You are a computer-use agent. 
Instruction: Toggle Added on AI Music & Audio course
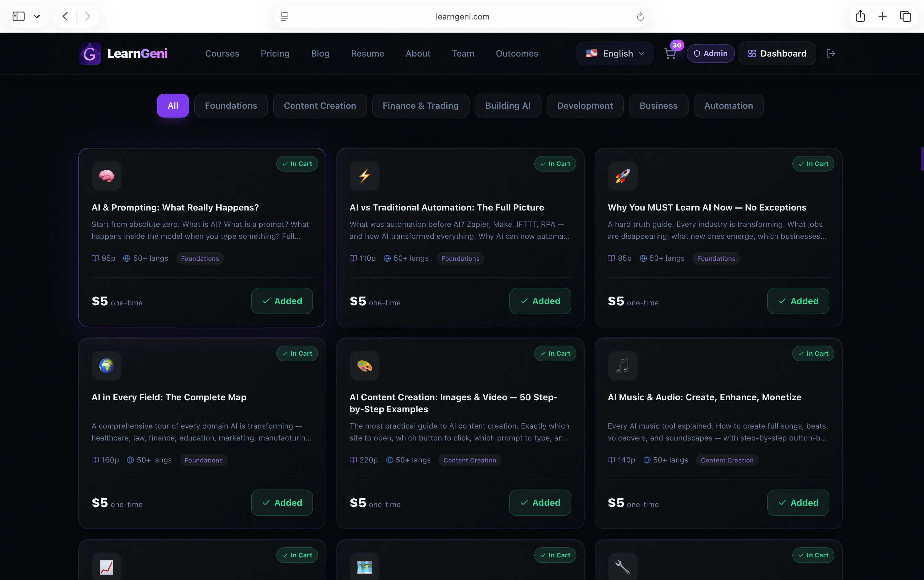(798, 502)
